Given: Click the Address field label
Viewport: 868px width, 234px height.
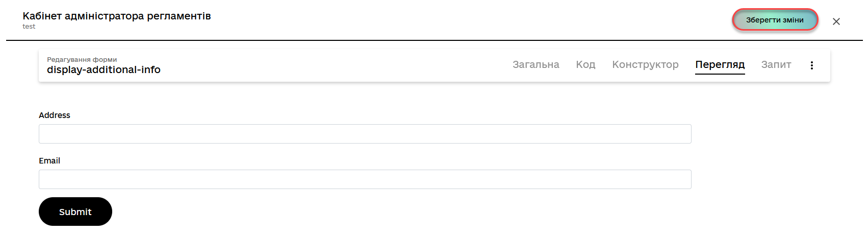Looking at the screenshot, I should click(54, 115).
